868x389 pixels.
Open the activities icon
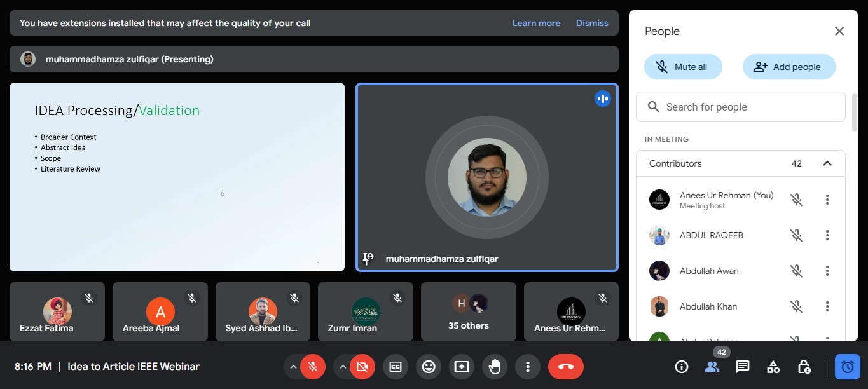click(773, 367)
